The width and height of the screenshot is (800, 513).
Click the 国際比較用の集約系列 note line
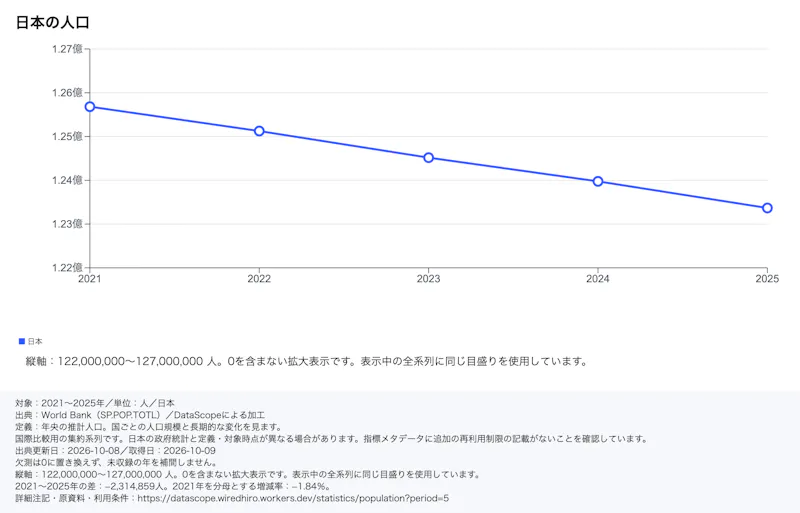[x=332, y=438]
